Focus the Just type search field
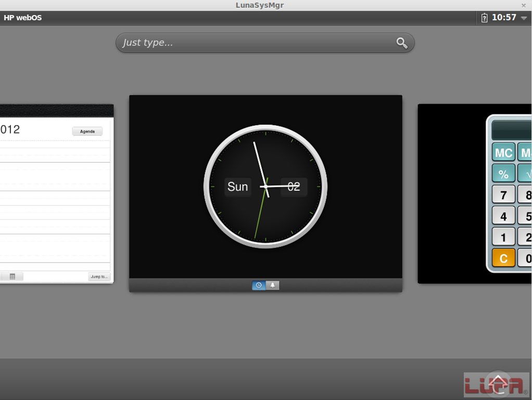The image size is (532, 400). coord(264,43)
